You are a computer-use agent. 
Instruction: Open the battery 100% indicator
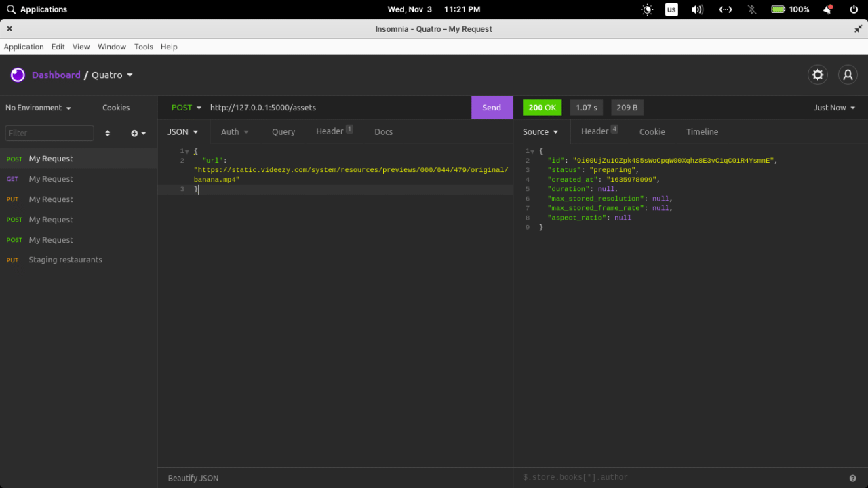790,9
